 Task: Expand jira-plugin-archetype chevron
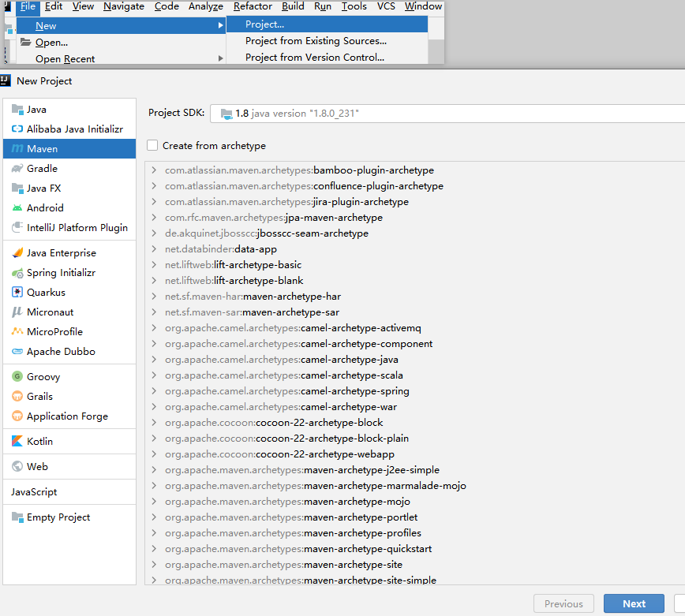click(x=154, y=201)
